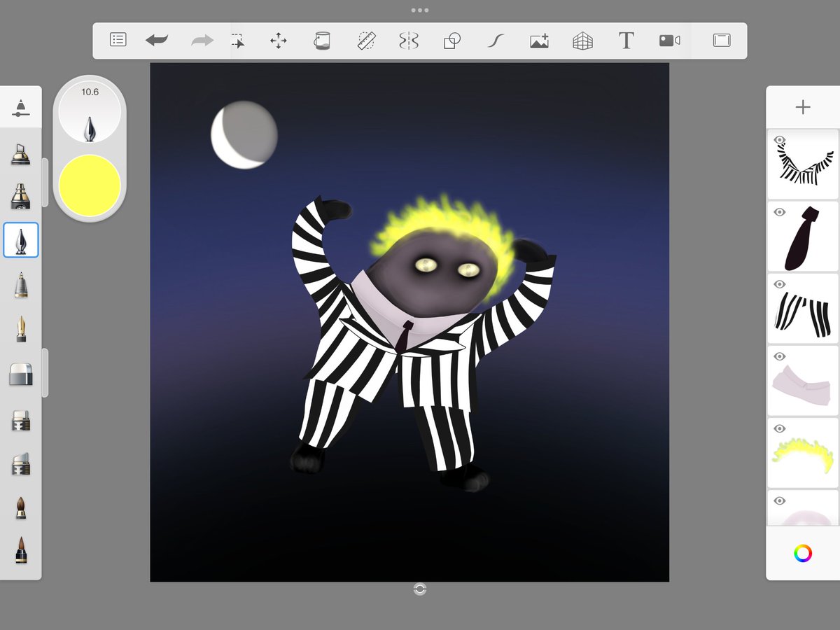Open the main menu list icon
The height and width of the screenshot is (630, 840).
(118, 40)
